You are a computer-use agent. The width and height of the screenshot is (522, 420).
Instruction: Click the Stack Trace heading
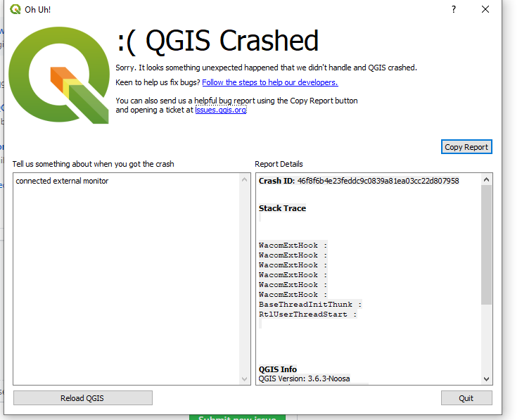282,208
